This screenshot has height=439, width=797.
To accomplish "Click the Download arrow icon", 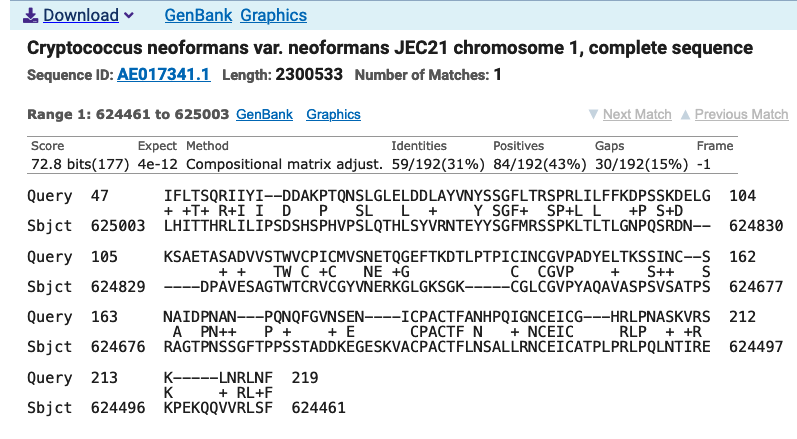I will click(30, 16).
